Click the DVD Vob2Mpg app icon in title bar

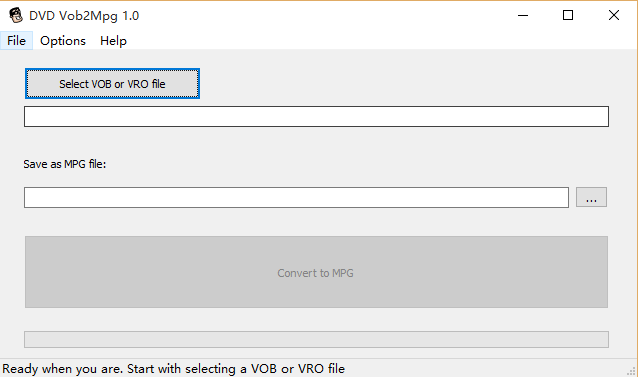[16, 15]
